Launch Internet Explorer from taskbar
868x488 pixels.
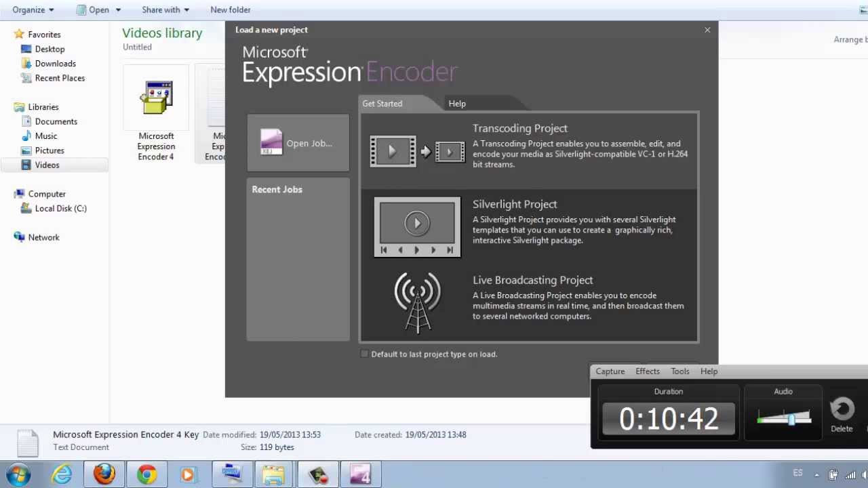click(x=62, y=474)
